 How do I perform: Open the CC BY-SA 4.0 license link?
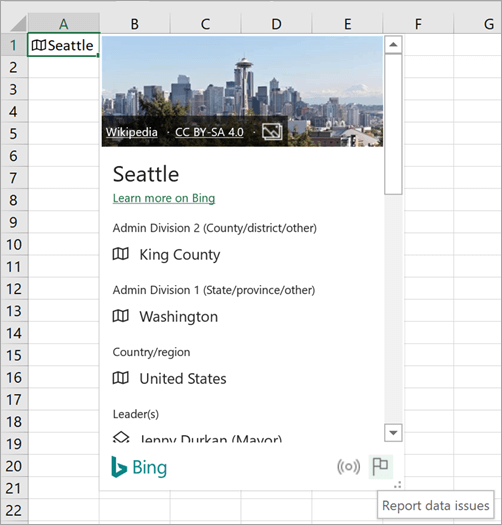pos(209,132)
